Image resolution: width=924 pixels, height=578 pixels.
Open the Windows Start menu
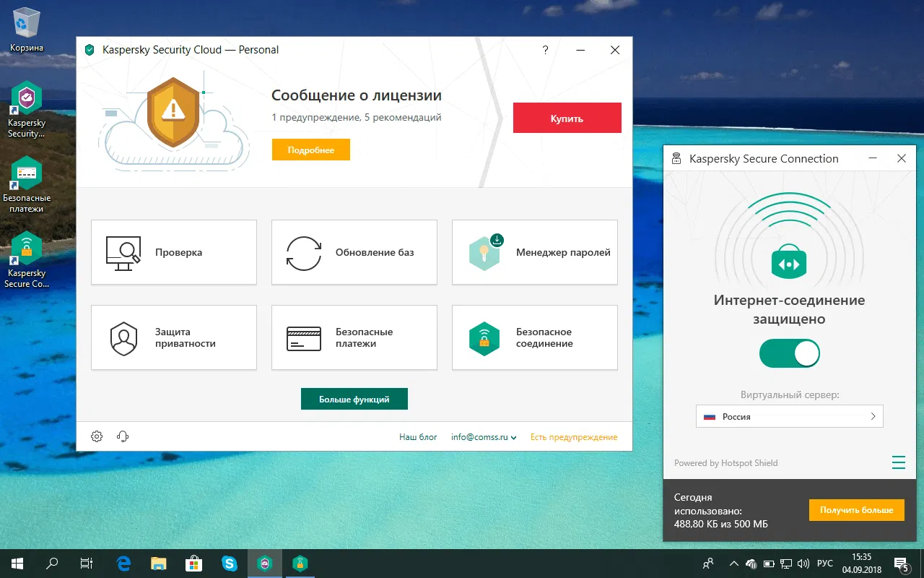15,563
